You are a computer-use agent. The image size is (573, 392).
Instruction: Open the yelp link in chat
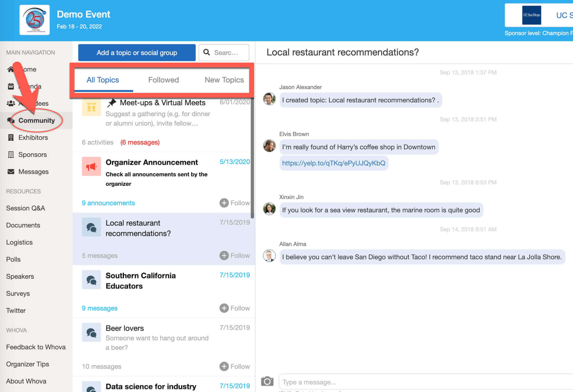point(334,163)
